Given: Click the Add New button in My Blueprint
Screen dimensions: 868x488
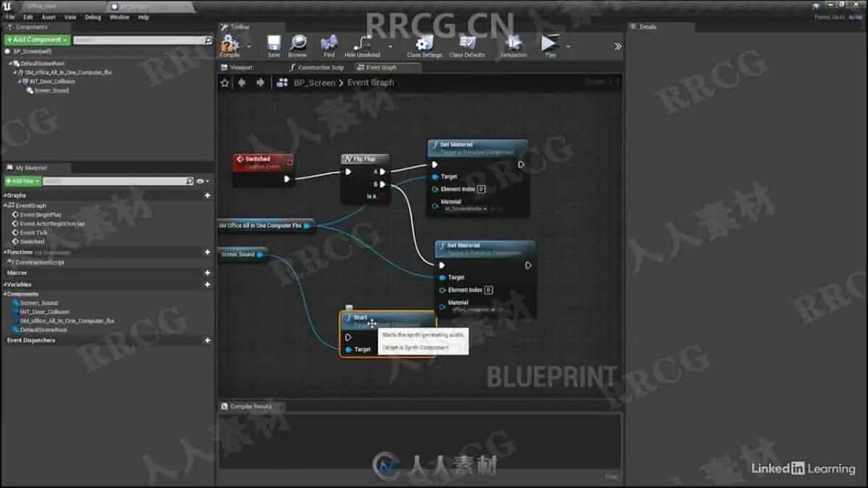Looking at the screenshot, I should click(x=22, y=181).
